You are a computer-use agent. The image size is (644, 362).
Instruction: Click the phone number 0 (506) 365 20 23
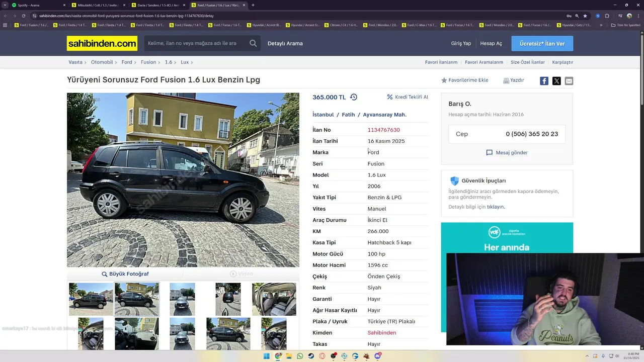click(532, 134)
